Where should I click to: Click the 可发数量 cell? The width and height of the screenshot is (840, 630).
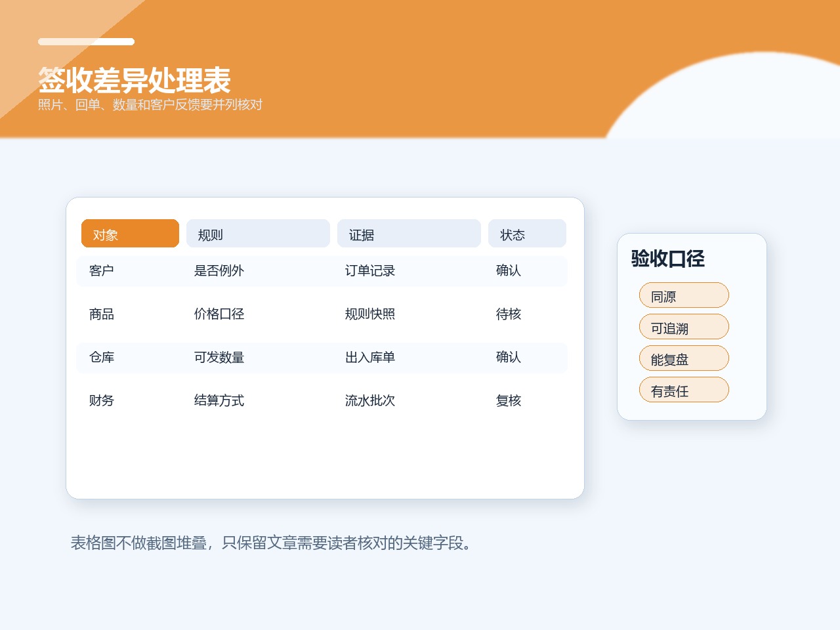[x=219, y=358]
